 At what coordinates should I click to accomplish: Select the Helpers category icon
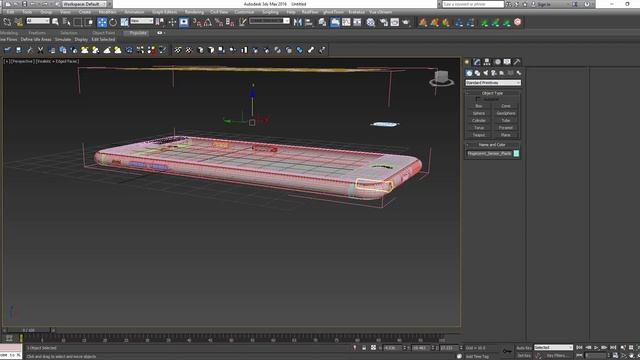pyautogui.click(x=502, y=73)
